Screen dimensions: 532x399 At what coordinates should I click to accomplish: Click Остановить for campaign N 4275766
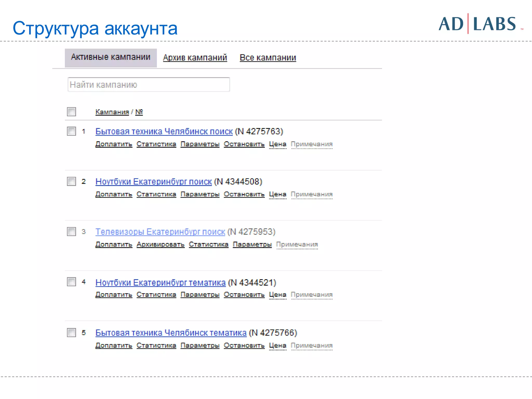(244, 345)
